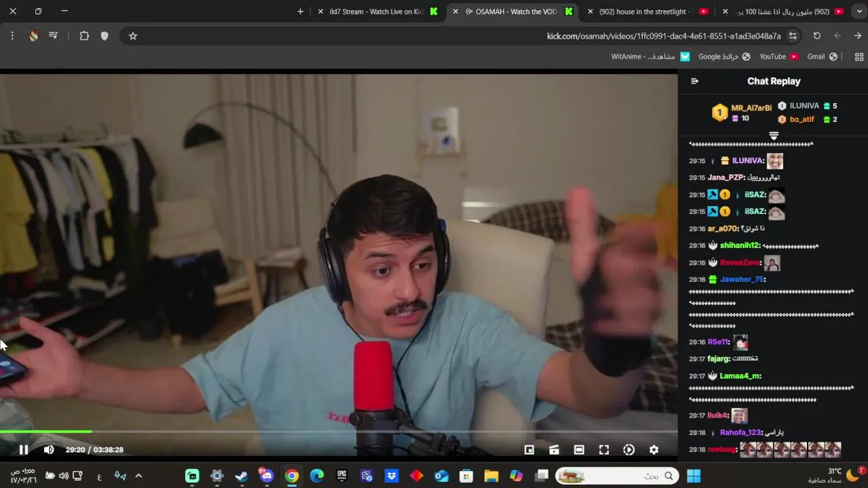Reload the current page
The width and height of the screenshot is (868, 488).
[x=817, y=36]
